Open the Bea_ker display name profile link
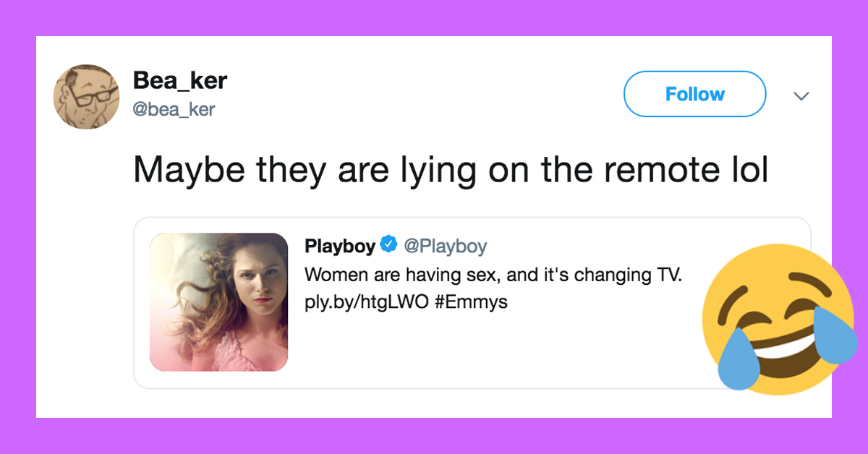The width and height of the screenshot is (868, 454). [179, 80]
